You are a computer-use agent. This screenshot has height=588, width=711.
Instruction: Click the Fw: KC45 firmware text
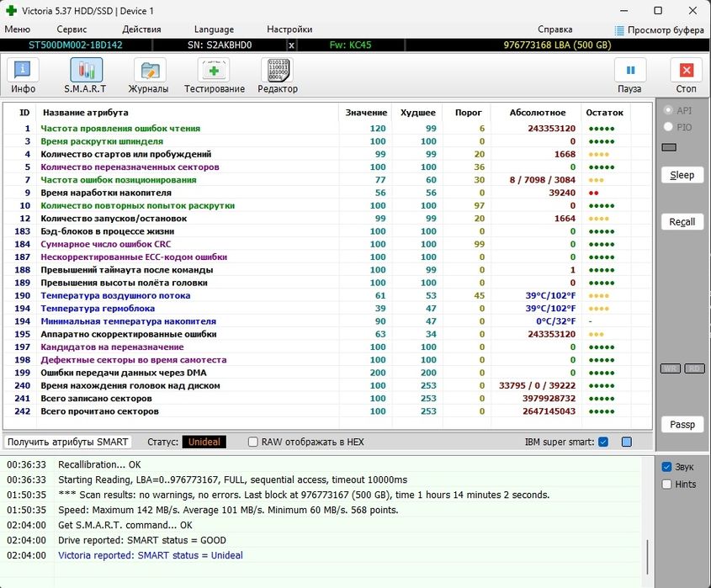[351, 45]
